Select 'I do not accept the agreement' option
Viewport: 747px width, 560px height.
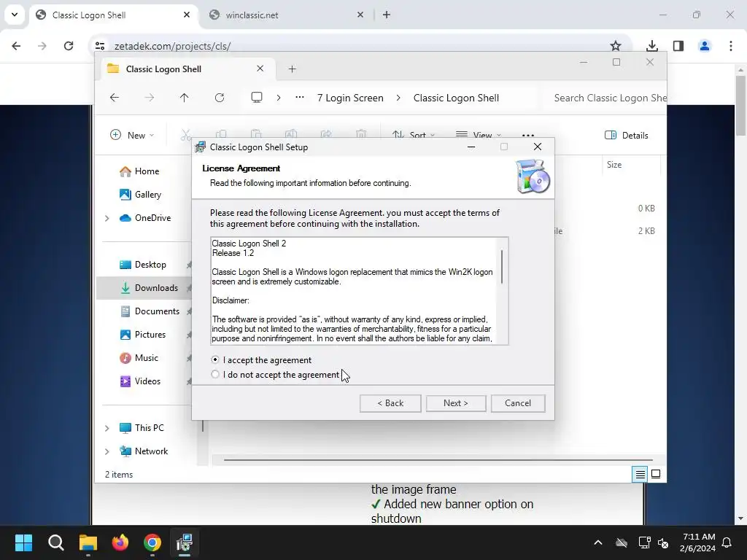(x=215, y=375)
